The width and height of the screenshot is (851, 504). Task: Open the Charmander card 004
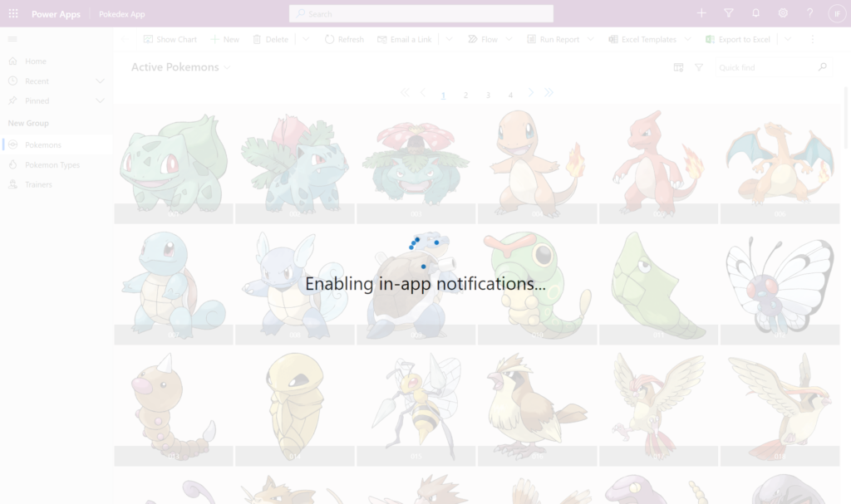(538, 163)
